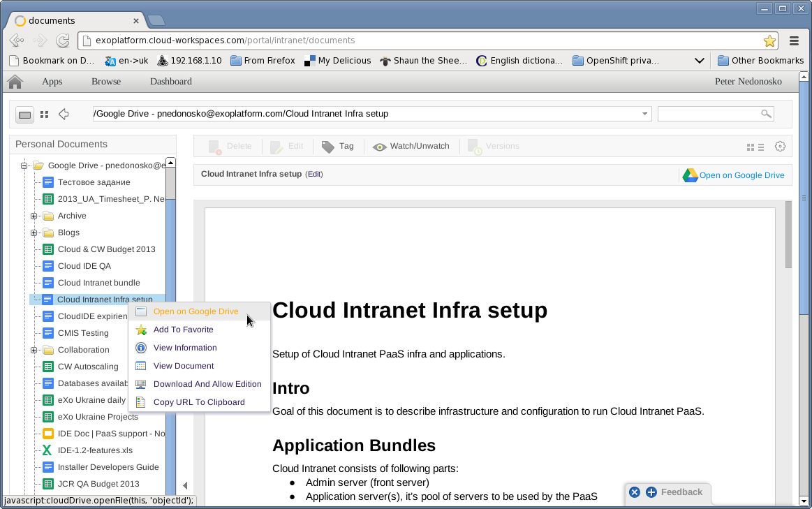The width and height of the screenshot is (812, 509).
Task: Open the path address dropdown arrow
Action: click(644, 114)
